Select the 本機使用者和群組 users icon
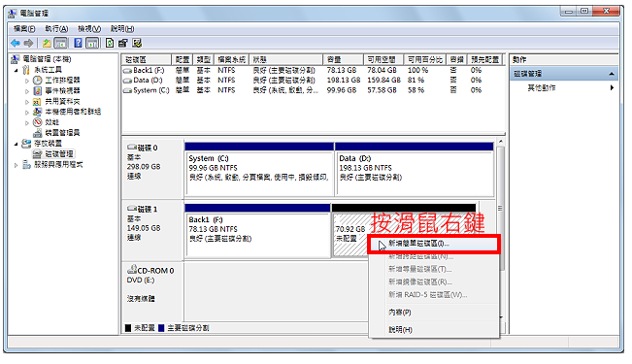The width and height of the screenshot is (632, 364). [x=37, y=112]
